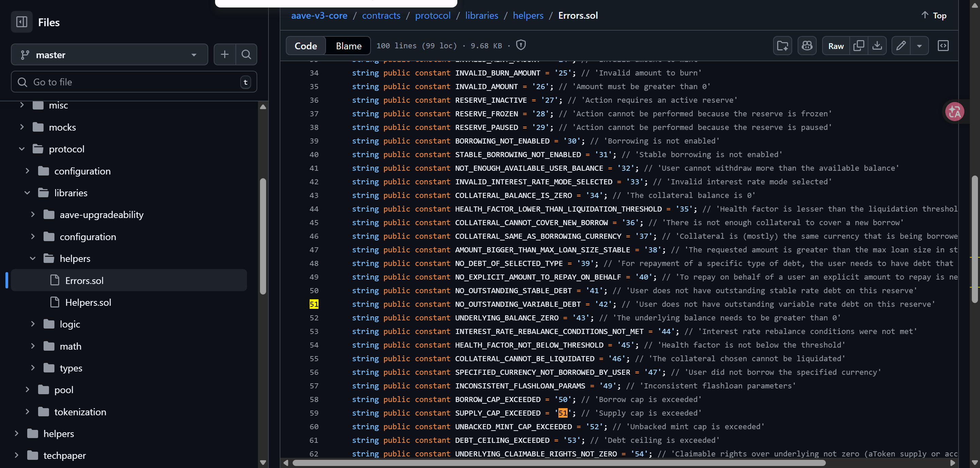Click the translate extension floating icon

click(x=954, y=112)
